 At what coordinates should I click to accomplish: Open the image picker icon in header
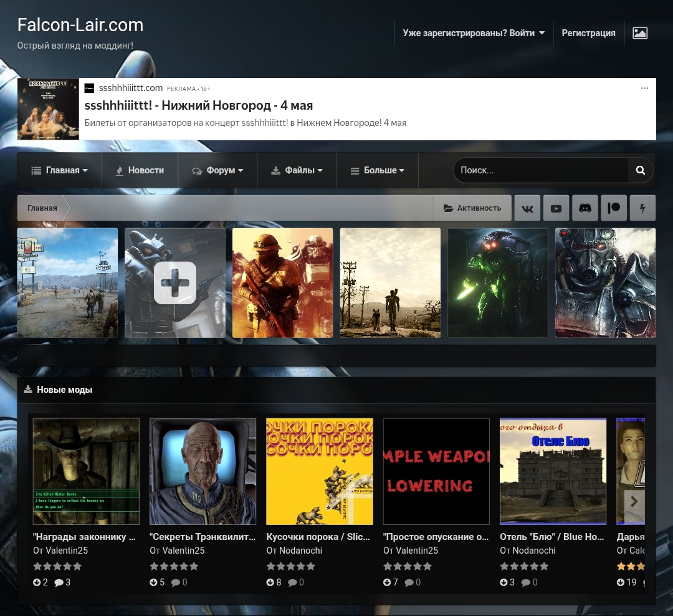coord(640,33)
